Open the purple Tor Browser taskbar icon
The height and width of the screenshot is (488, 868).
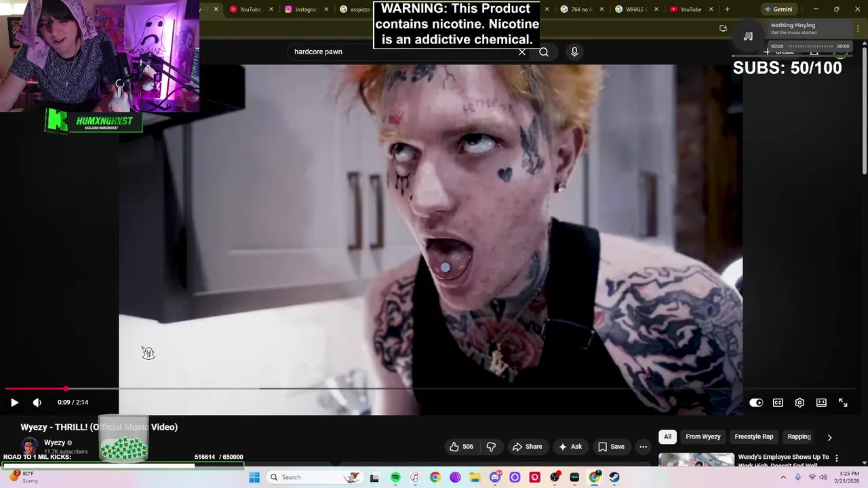point(455,477)
